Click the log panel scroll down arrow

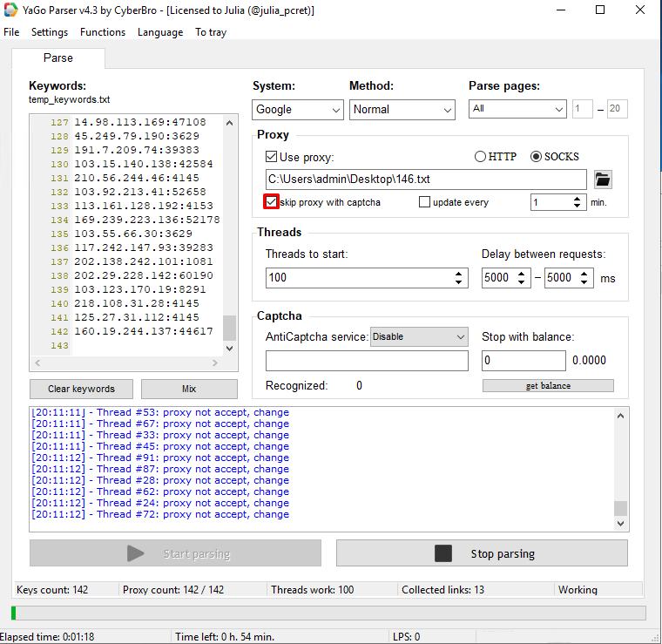(x=620, y=524)
